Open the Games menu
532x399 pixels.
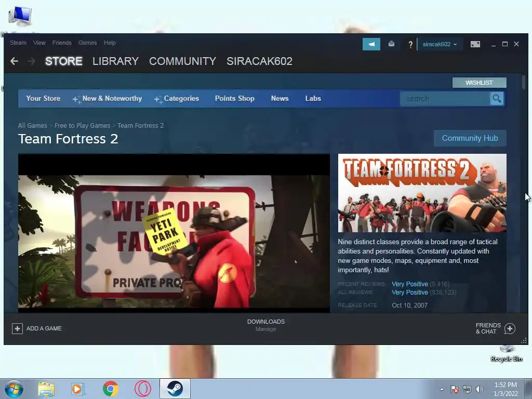pos(87,43)
